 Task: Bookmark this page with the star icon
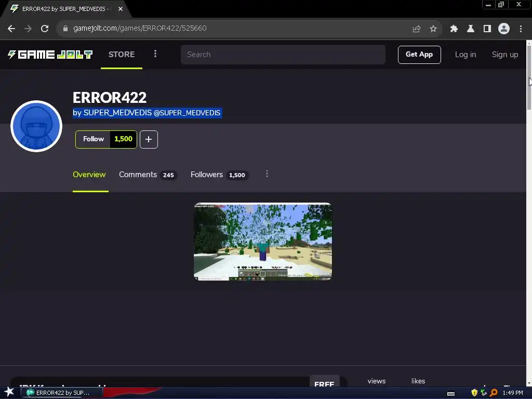[x=433, y=29]
